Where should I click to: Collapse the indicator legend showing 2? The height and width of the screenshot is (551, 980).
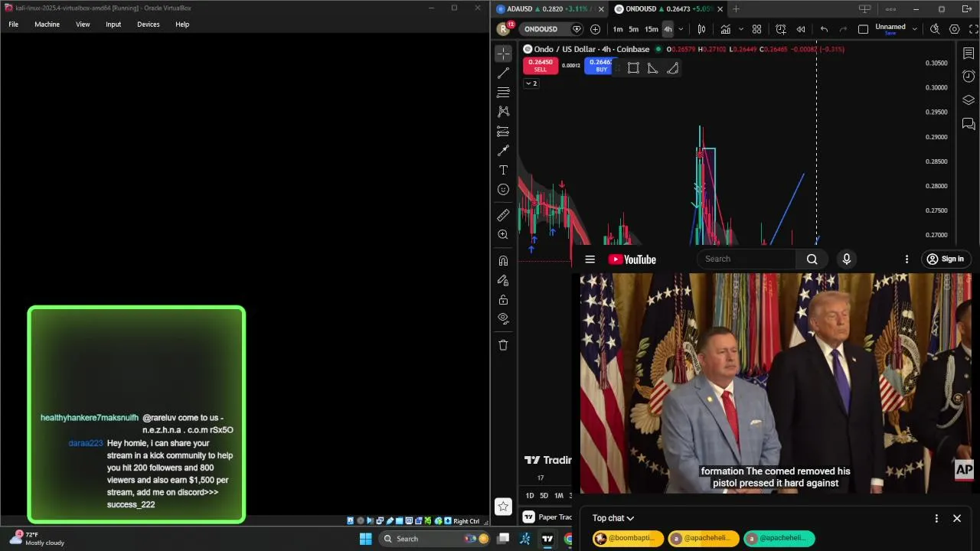click(x=531, y=83)
